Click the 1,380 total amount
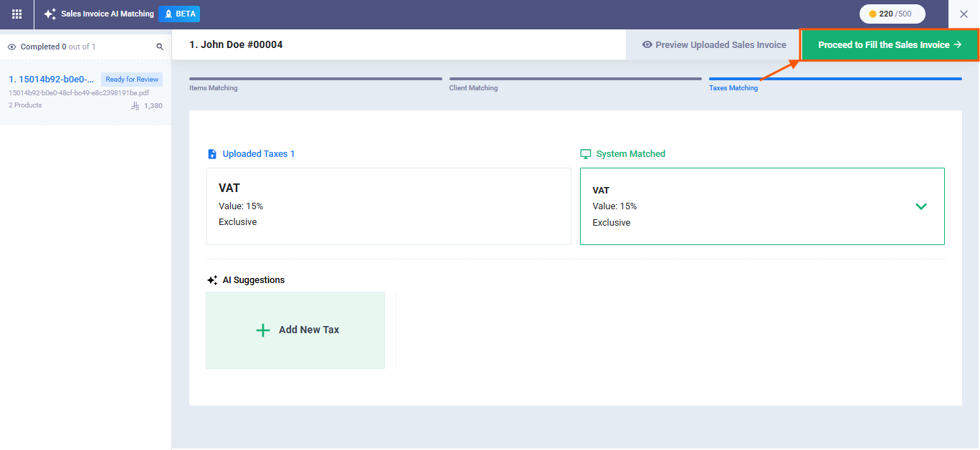The height and width of the screenshot is (450, 980). [153, 106]
